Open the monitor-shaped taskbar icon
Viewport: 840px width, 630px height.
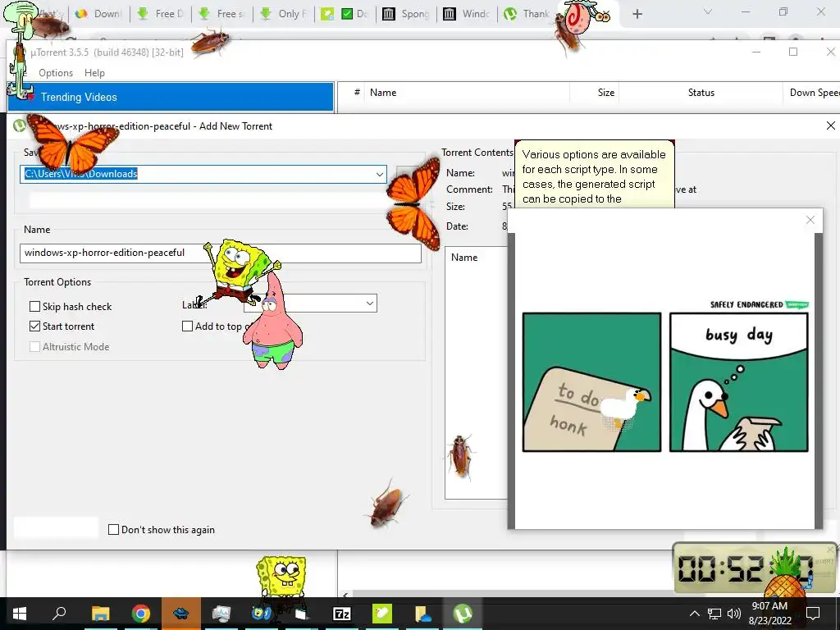click(x=221, y=614)
